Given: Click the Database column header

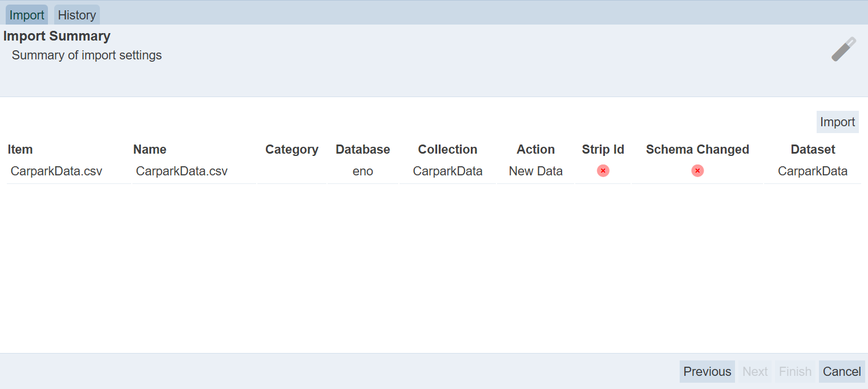Looking at the screenshot, I should (363, 150).
